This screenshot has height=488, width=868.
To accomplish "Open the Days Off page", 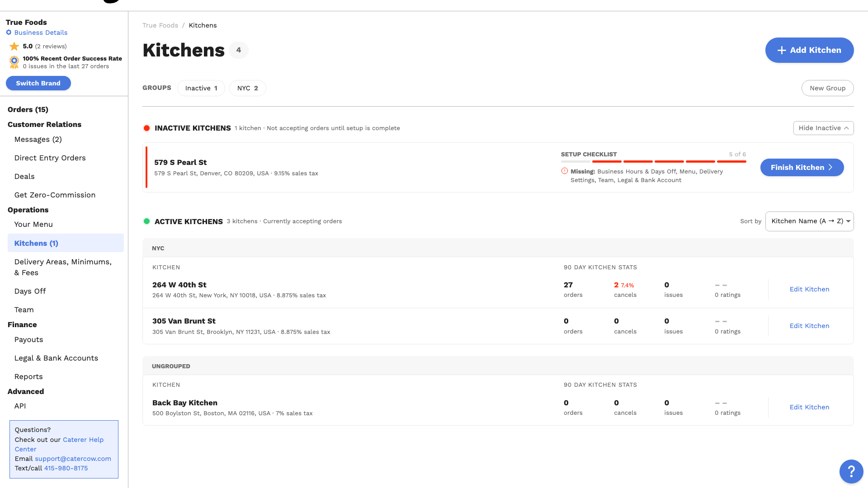I will pos(30,291).
